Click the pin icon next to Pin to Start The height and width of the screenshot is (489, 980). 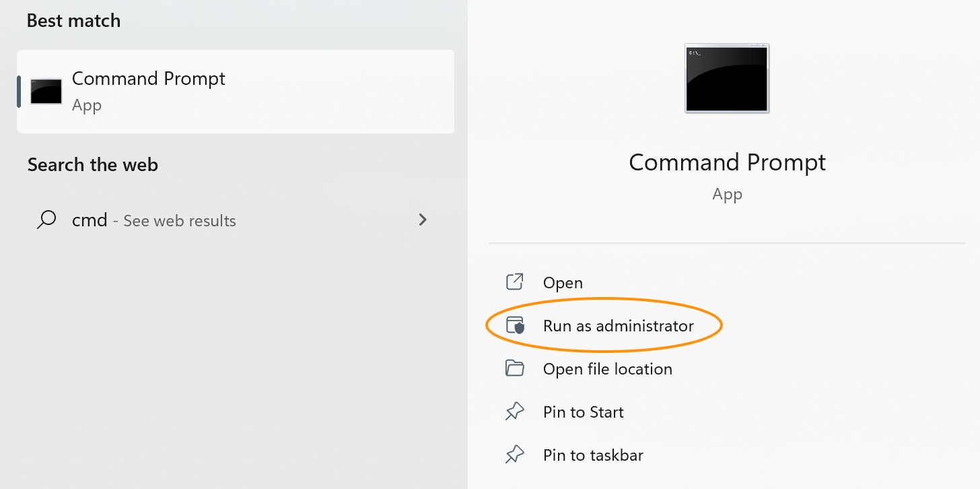click(x=515, y=412)
